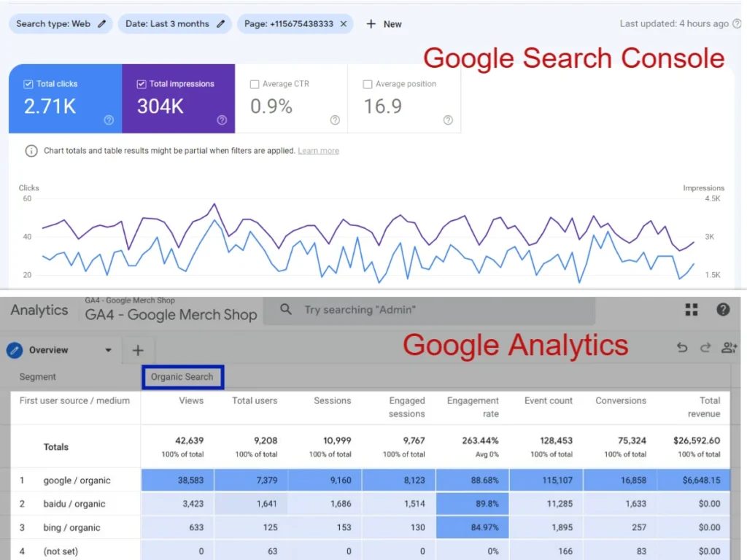Open help icon on Average position card
Image resolution: width=747 pixels, height=560 pixels.
pos(448,120)
